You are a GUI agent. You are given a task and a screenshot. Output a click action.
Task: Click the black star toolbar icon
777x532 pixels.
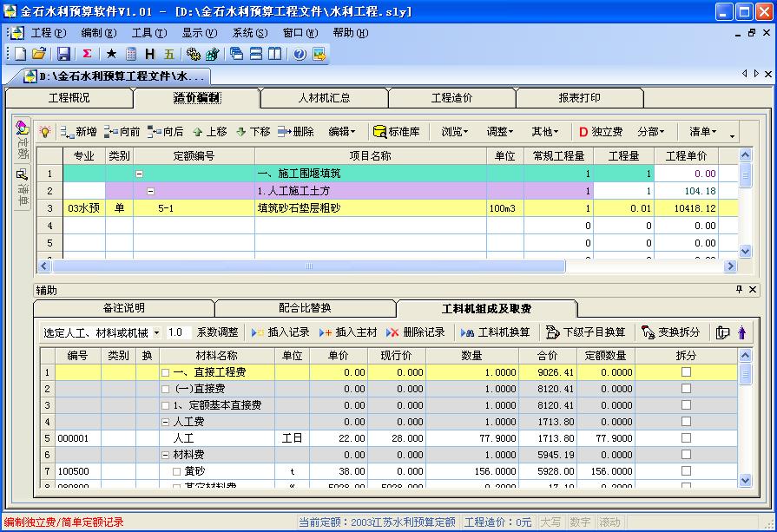click(x=111, y=54)
